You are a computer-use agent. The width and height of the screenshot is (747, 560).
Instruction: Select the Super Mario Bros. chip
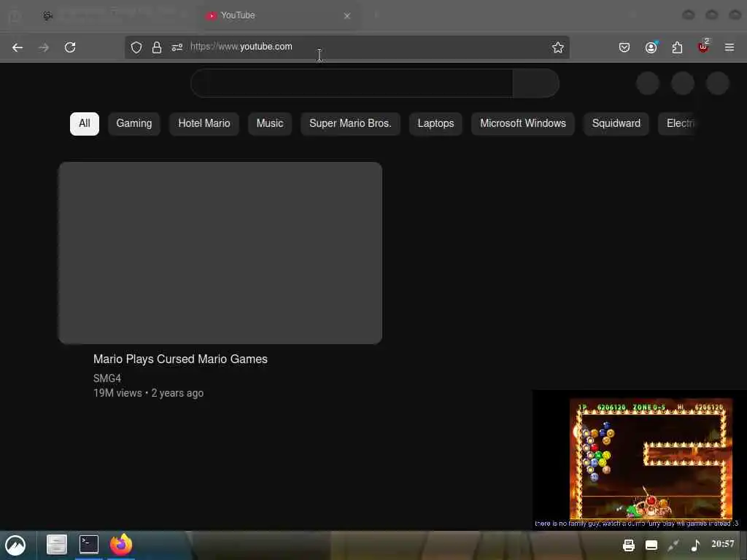[350, 124]
